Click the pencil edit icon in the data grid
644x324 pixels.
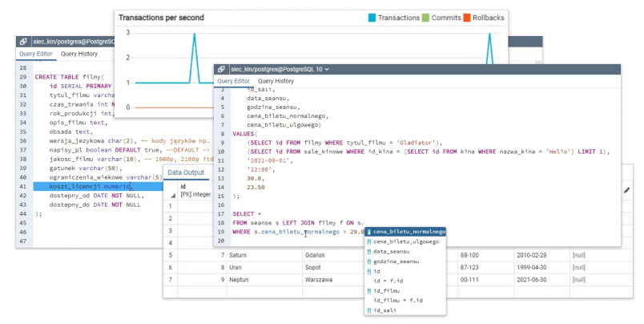point(626,190)
